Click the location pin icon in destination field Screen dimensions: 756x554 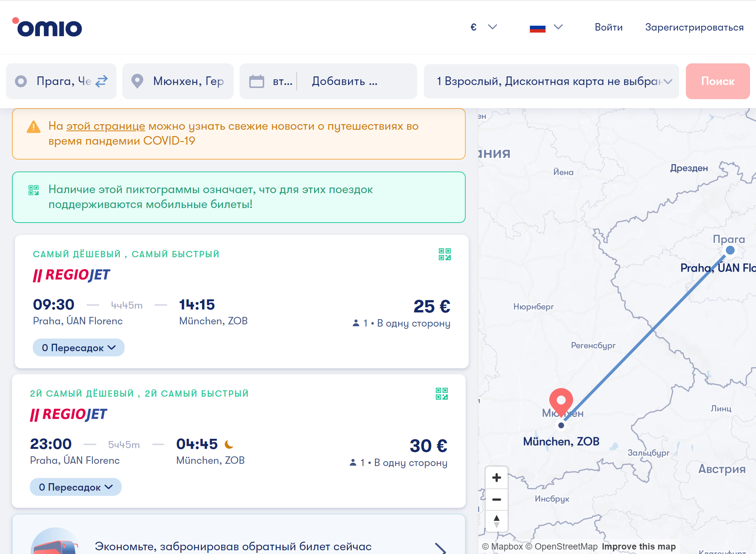click(137, 81)
